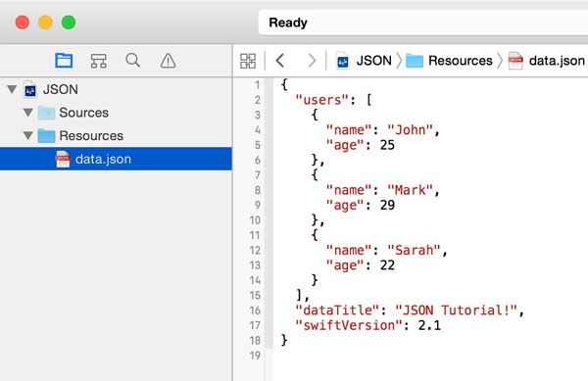Click data.json file icon in jump bar
588x381 pixels.
pos(515,61)
